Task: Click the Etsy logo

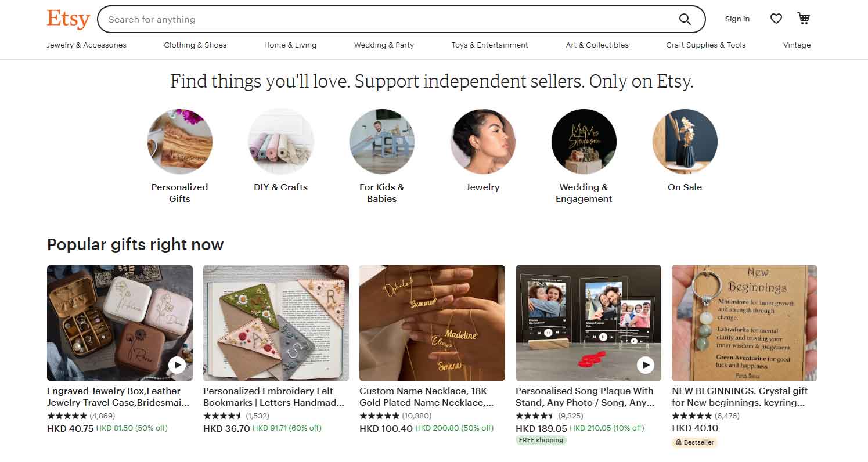Action: click(x=68, y=19)
